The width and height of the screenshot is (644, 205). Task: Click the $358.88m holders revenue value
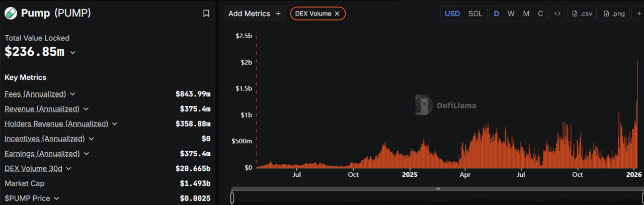pos(193,124)
